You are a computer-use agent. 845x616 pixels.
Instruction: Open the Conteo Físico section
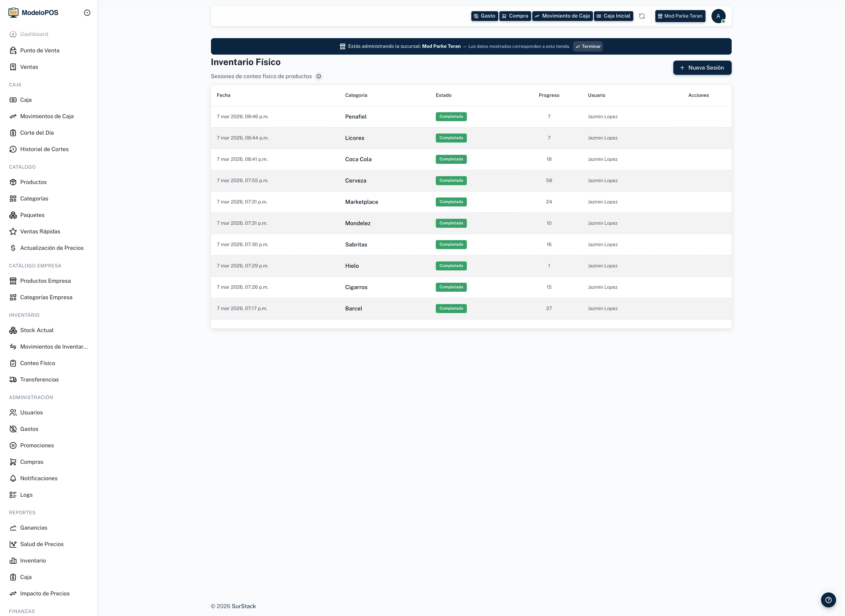(38, 363)
